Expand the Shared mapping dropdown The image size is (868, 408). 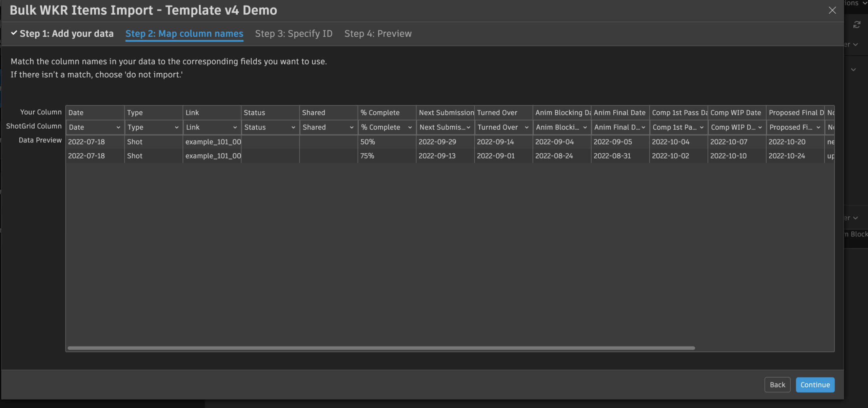[x=328, y=127]
